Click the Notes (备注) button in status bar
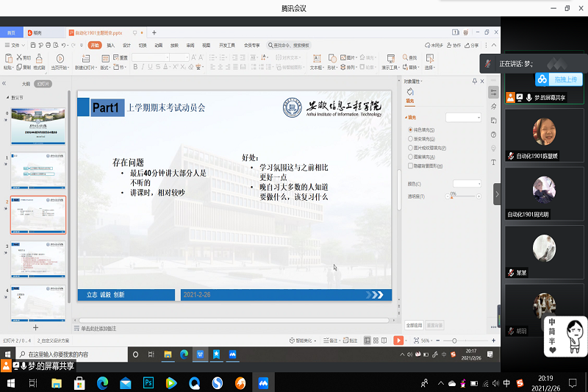588x392 pixels. (x=330, y=341)
